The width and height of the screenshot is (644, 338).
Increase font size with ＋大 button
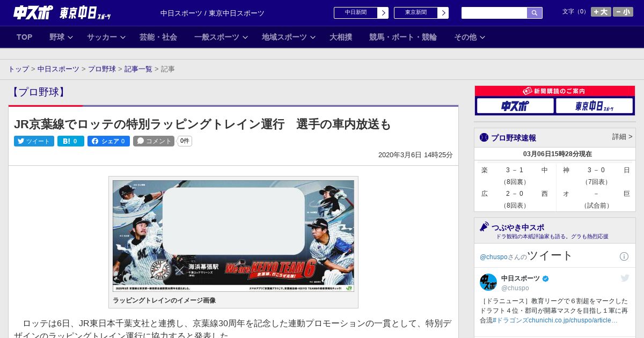click(x=601, y=12)
